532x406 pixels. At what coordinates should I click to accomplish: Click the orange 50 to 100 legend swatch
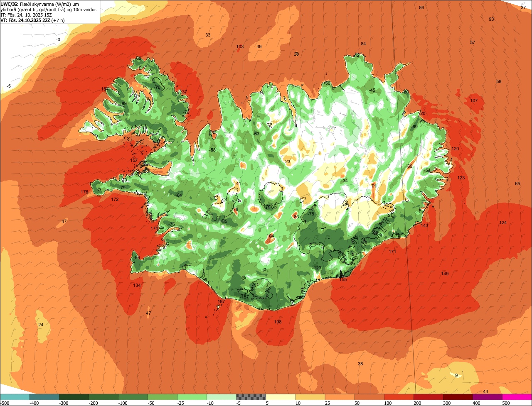click(x=369, y=397)
